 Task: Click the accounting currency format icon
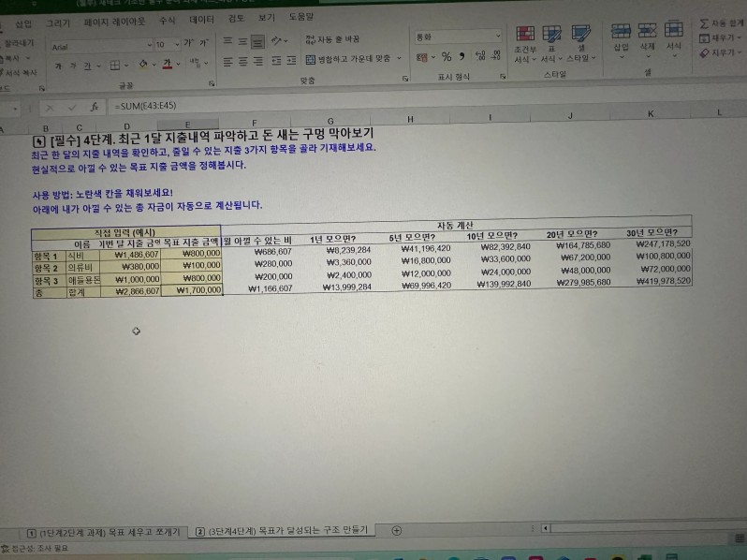421,58
